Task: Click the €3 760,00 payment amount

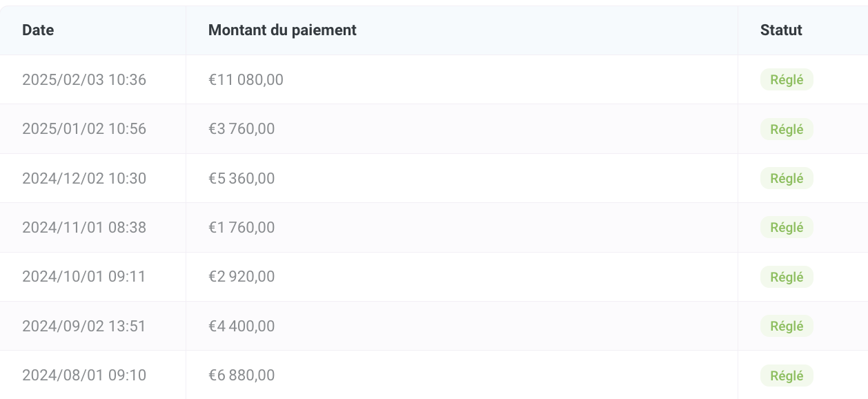Action: [241, 129]
